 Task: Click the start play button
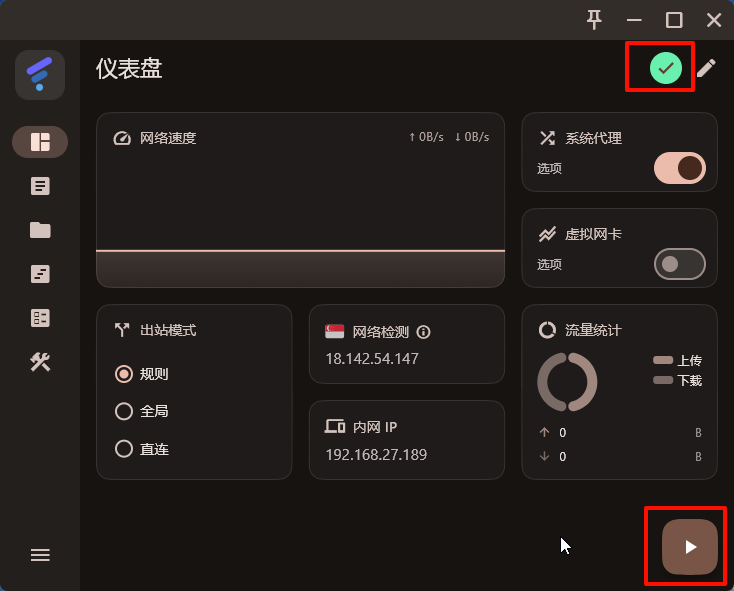[690, 547]
